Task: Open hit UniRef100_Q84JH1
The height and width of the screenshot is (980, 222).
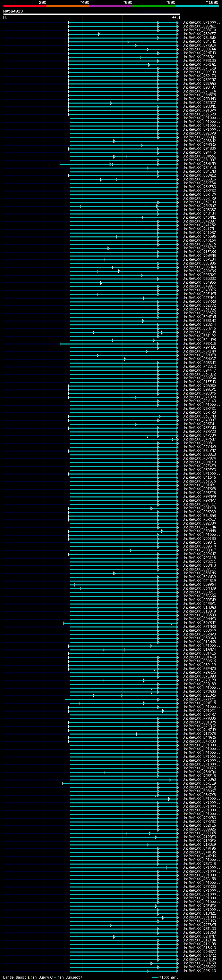Action: (199, 41)
